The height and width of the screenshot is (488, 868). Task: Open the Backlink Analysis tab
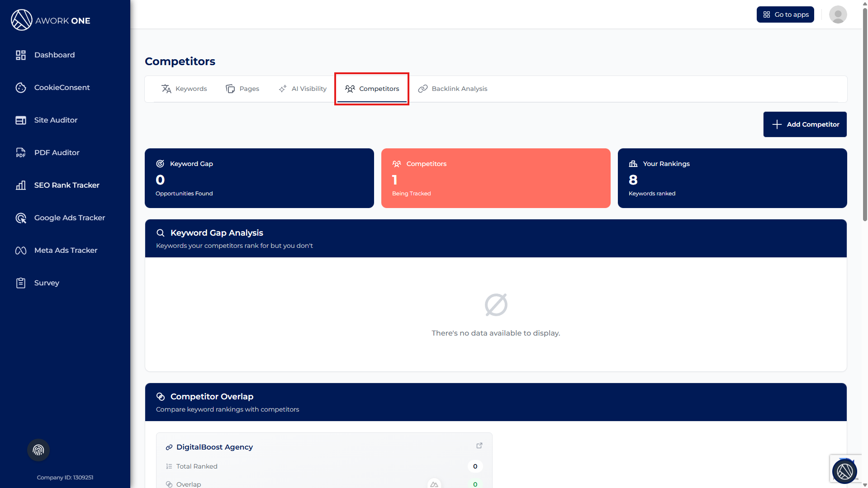tap(453, 89)
